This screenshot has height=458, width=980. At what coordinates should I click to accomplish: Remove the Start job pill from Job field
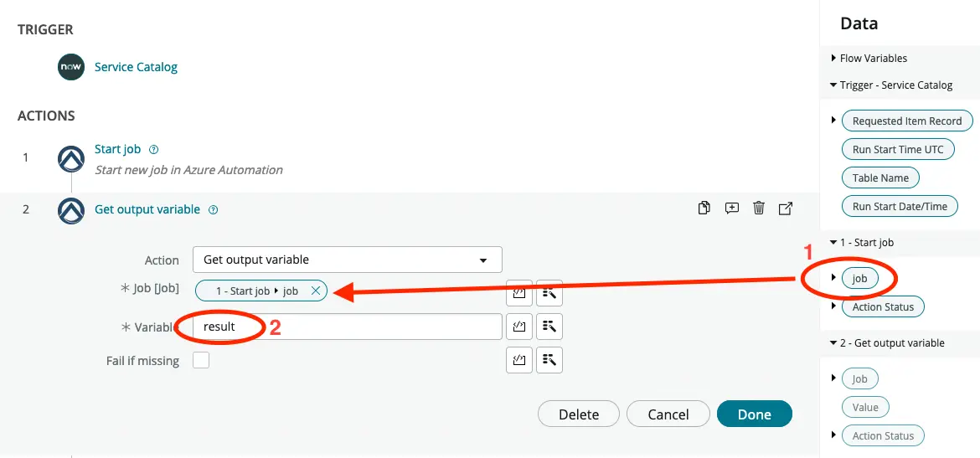(315, 291)
